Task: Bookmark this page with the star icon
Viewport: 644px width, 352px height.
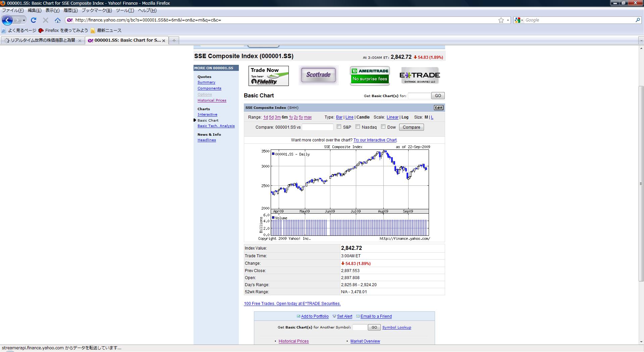Action: [501, 20]
